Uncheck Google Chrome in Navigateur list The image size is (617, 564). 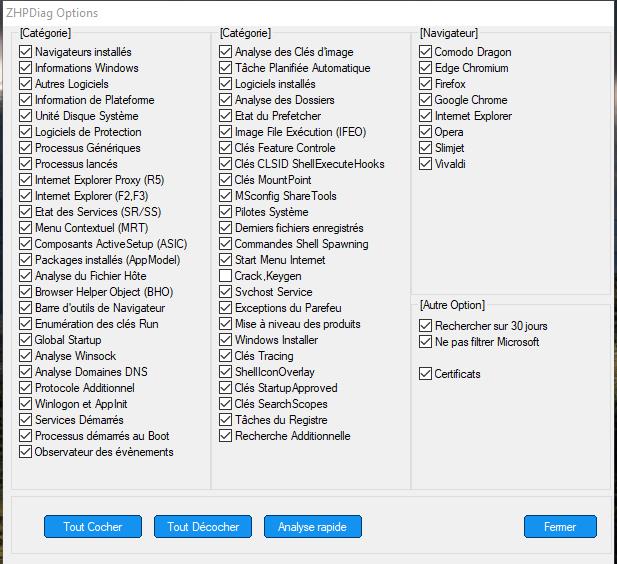[426, 100]
